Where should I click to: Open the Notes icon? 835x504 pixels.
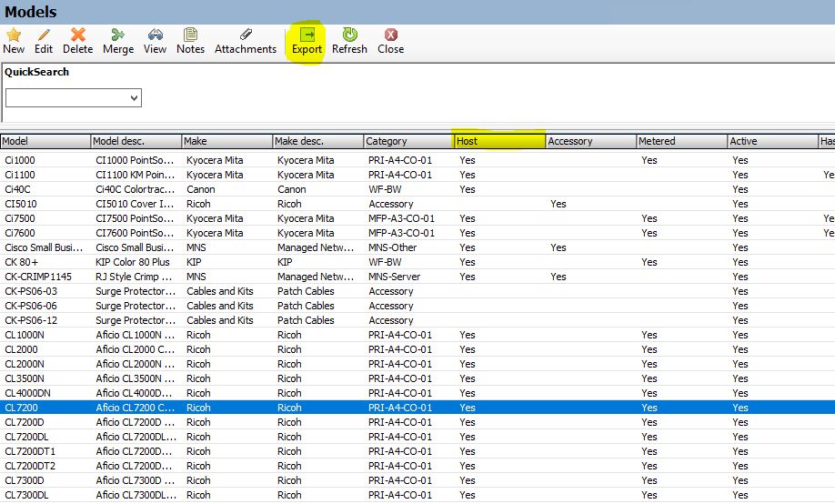coord(190,35)
